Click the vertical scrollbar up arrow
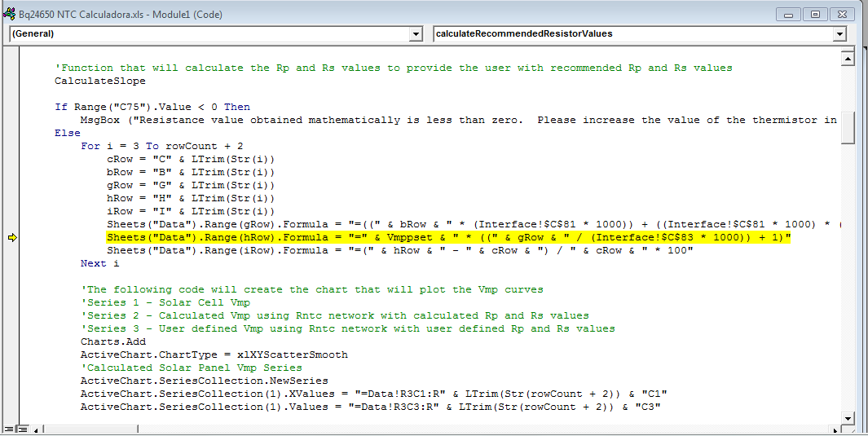The height and width of the screenshot is (436, 868). click(x=848, y=59)
